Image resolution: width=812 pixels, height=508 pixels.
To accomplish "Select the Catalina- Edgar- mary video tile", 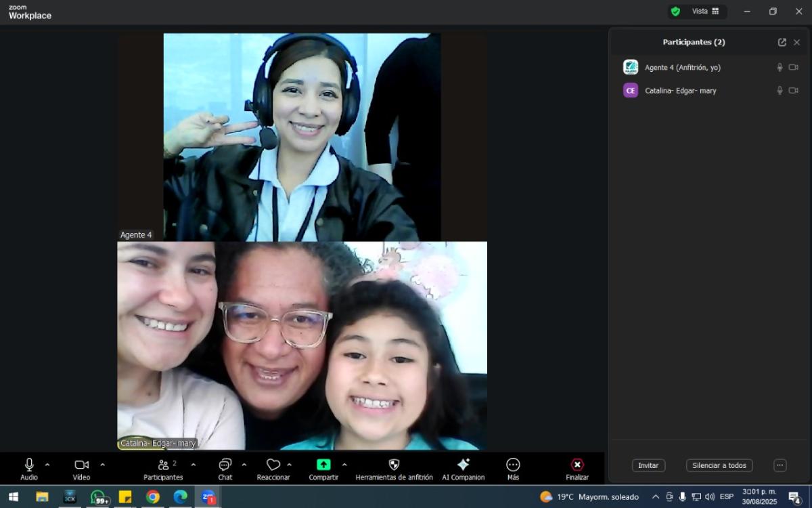I will tap(302, 345).
